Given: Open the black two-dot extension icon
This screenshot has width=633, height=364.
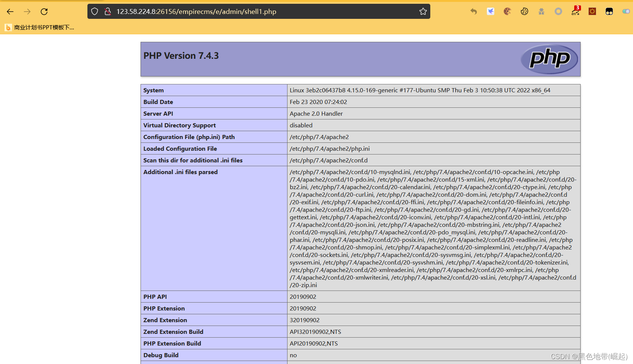Looking at the screenshot, I should pyautogui.click(x=609, y=11).
